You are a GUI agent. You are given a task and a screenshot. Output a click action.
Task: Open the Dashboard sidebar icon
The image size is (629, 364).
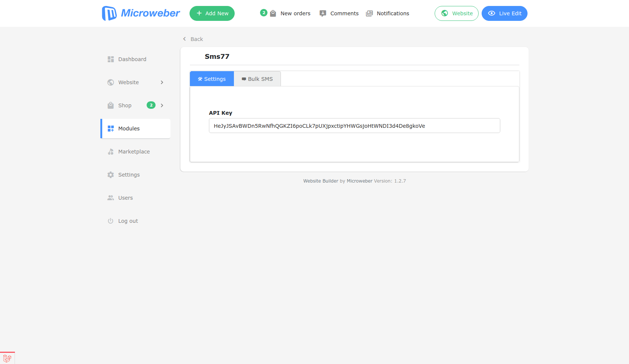click(111, 59)
